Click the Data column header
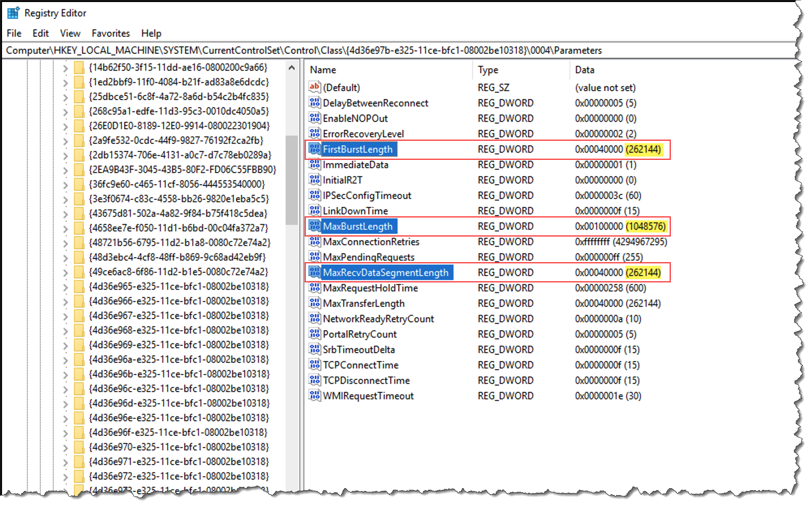812x506 pixels. 584,70
